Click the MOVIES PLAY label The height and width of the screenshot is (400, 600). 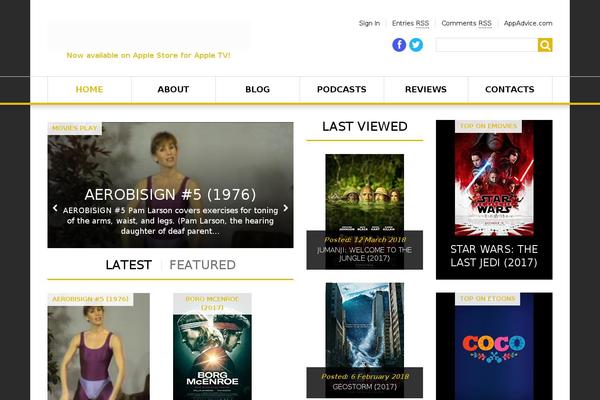(75, 128)
